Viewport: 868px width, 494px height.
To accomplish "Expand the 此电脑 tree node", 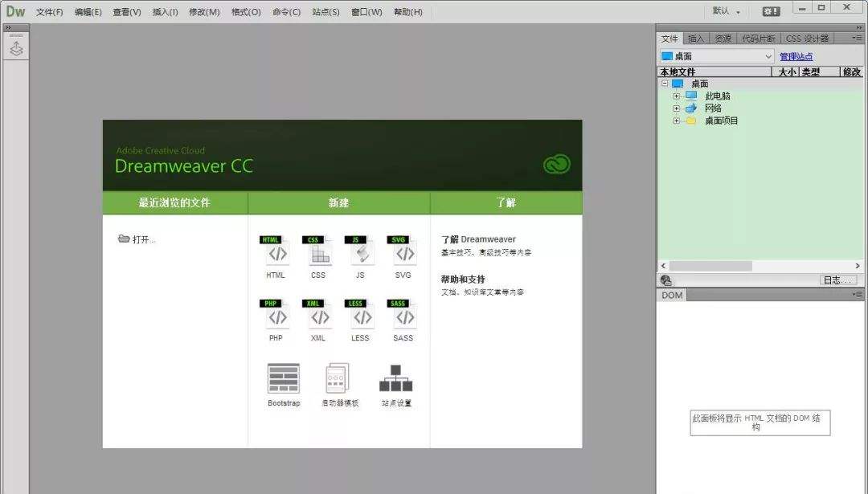I will click(x=676, y=96).
